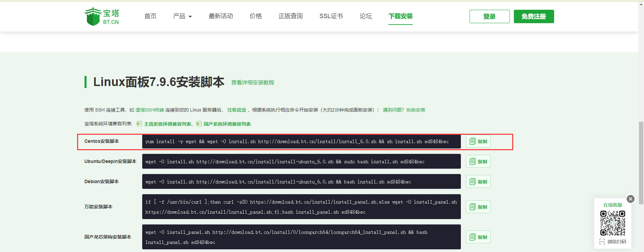Open the 挂载磁盘 link
644x252 pixels.
[237, 110]
